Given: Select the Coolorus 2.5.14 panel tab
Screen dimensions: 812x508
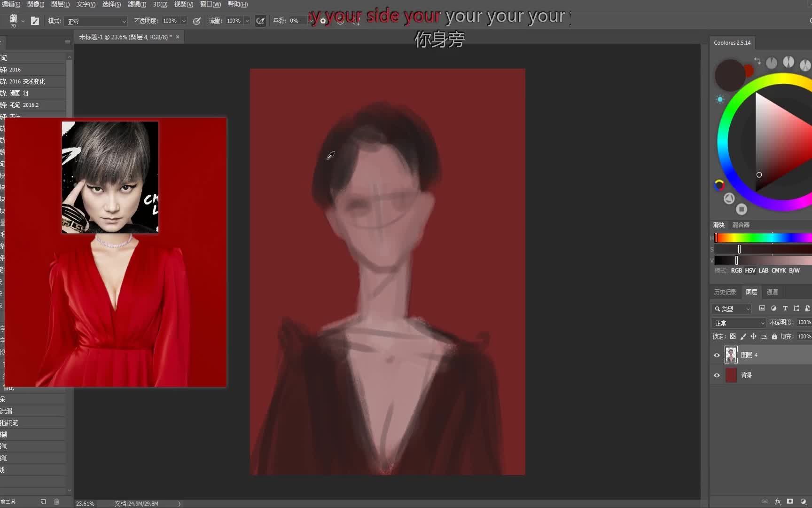Looking at the screenshot, I should point(732,42).
